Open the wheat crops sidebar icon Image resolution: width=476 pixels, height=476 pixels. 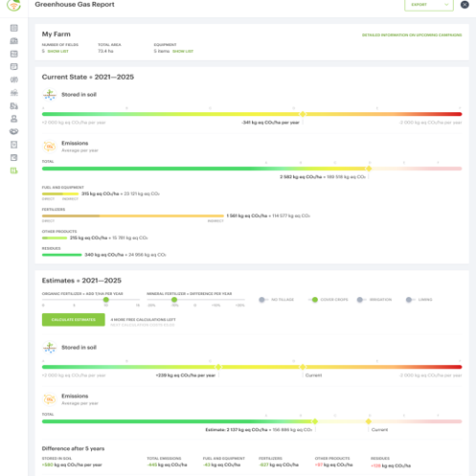point(14,79)
